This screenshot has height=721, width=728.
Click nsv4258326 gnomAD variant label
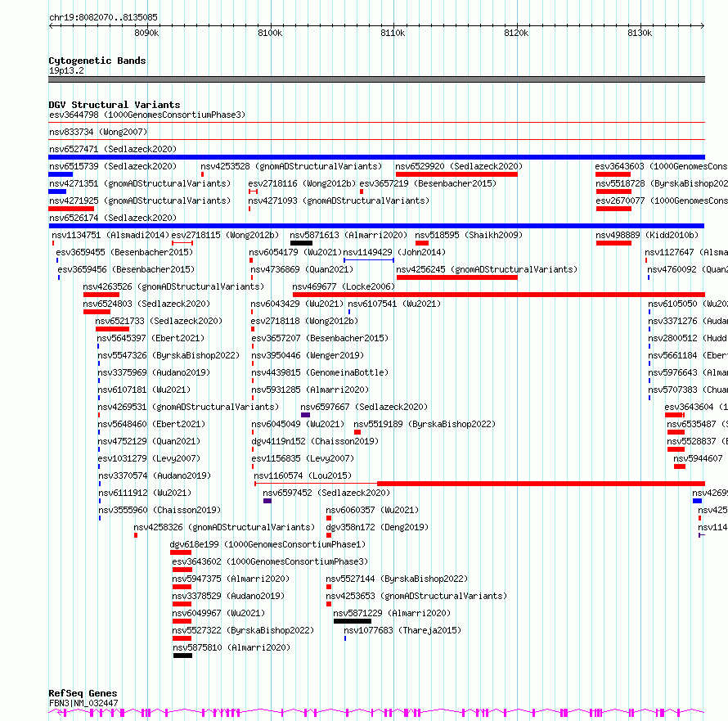click(x=224, y=527)
